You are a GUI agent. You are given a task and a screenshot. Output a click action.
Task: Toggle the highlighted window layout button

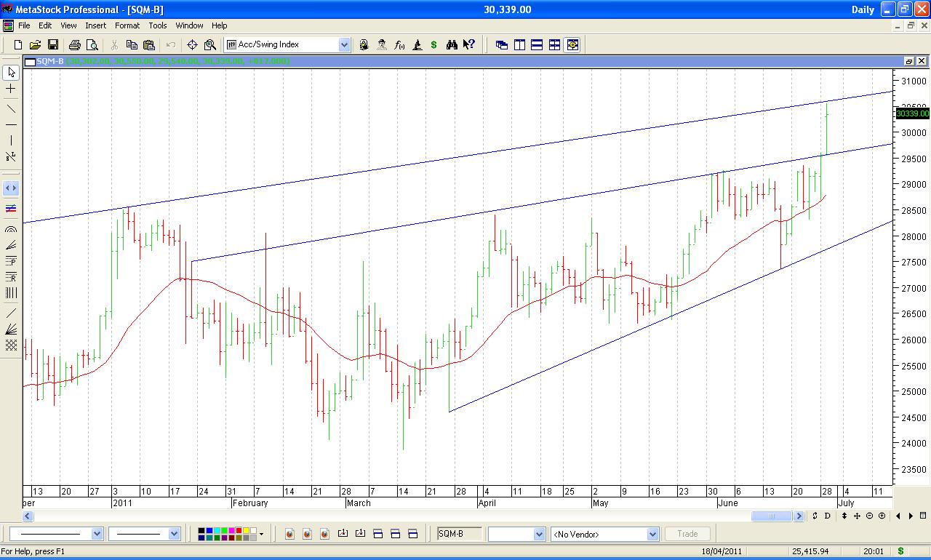pos(572,45)
